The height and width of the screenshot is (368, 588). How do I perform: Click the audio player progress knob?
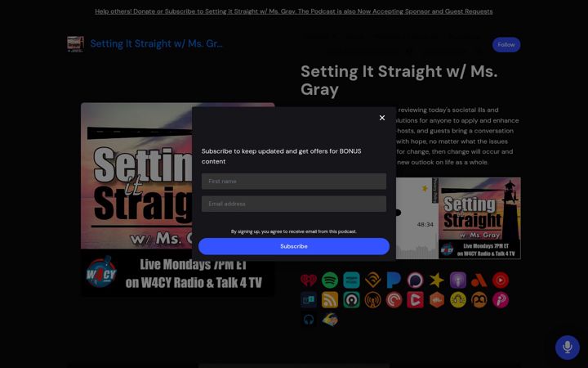[399, 213]
